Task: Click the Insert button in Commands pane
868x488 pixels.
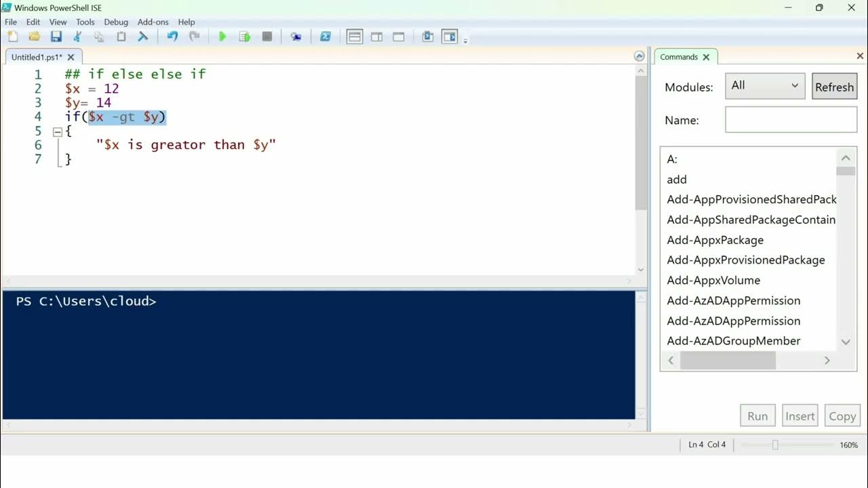Action: (800, 416)
